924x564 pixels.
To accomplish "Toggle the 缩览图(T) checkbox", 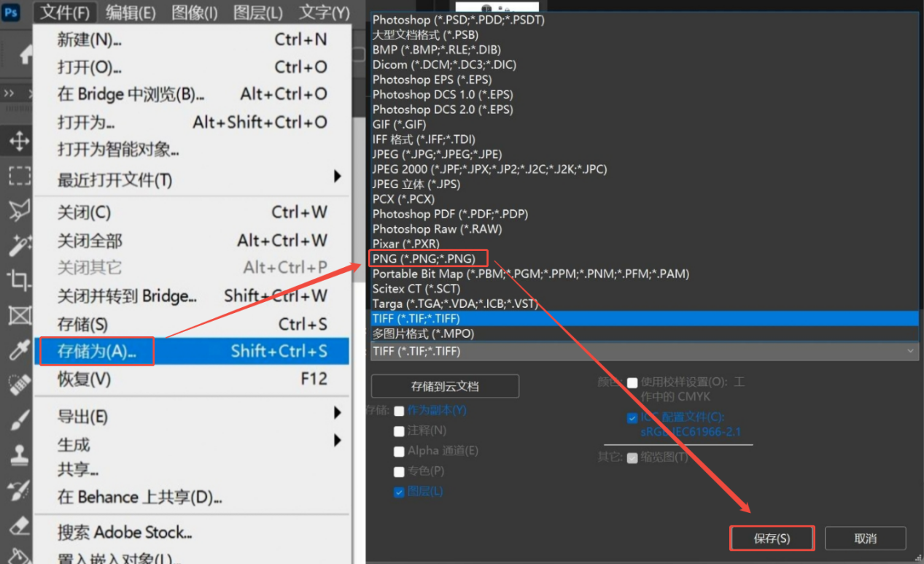I will (x=632, y=458).
